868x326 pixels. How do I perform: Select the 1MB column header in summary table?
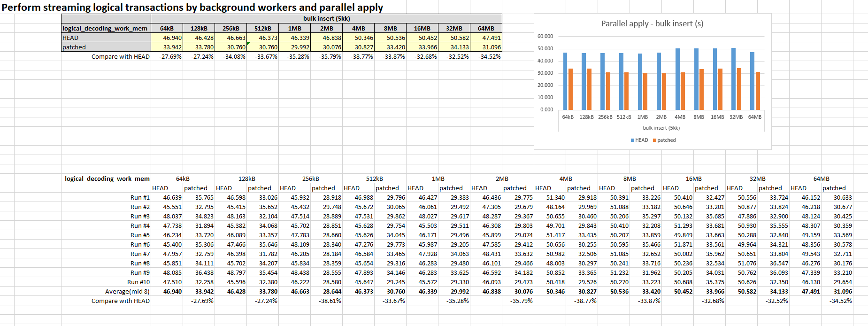294,29
